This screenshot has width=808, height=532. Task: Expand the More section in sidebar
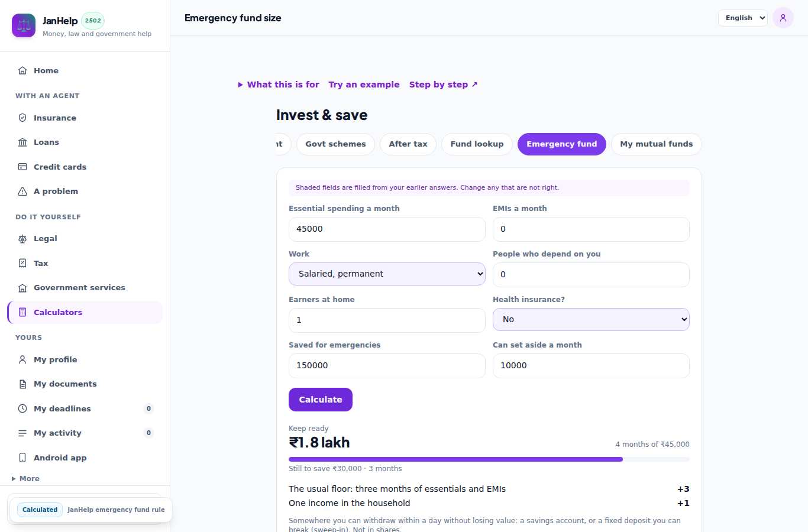coord(25,479)
